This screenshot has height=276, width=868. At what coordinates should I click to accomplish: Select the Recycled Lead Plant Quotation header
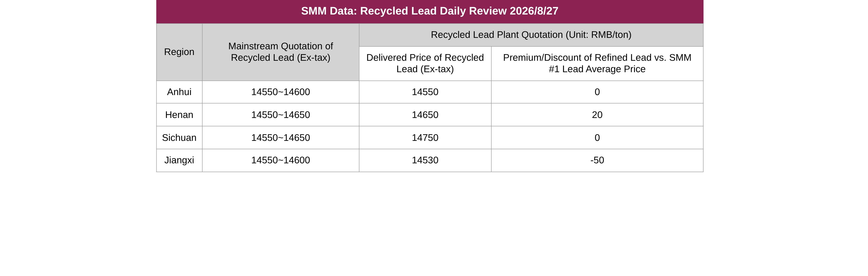(x=531, y=35)
